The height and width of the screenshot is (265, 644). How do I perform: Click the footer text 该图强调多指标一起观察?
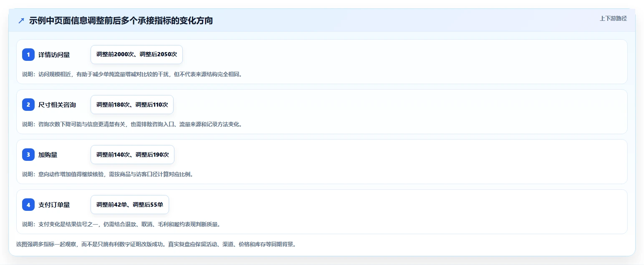[x=156, y=244]
